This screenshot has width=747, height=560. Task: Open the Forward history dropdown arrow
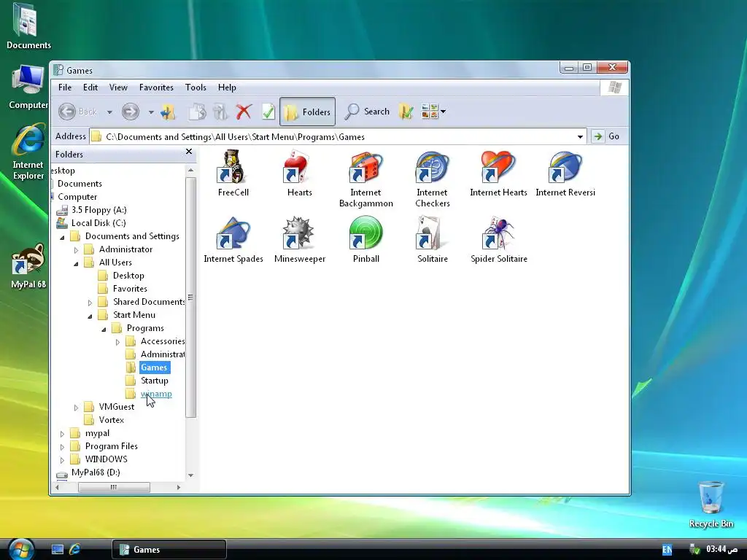click(151, 112)
